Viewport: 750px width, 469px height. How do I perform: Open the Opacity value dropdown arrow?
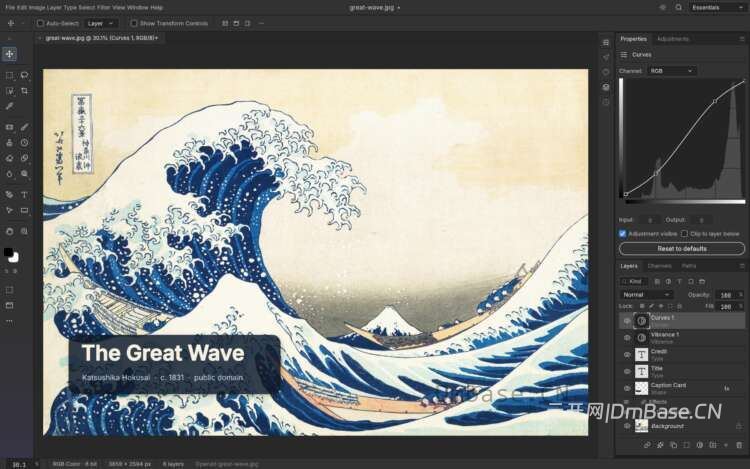tap(740, 295)
